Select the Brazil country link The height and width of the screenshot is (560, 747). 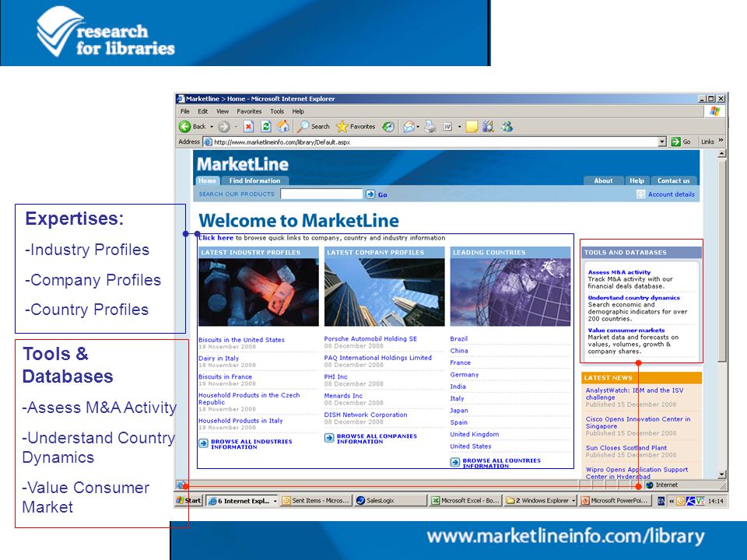(x=459, y=338)
